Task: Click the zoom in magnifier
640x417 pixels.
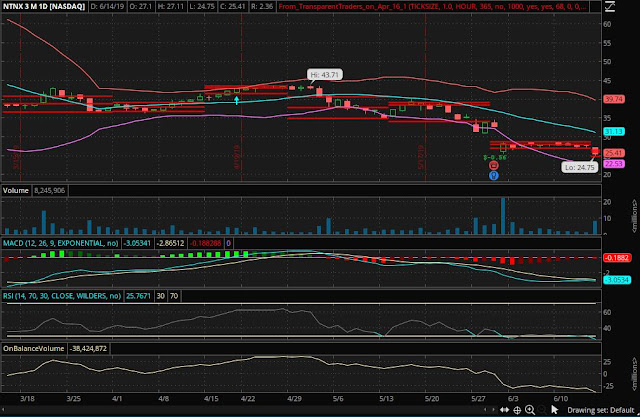Action: 530,410
